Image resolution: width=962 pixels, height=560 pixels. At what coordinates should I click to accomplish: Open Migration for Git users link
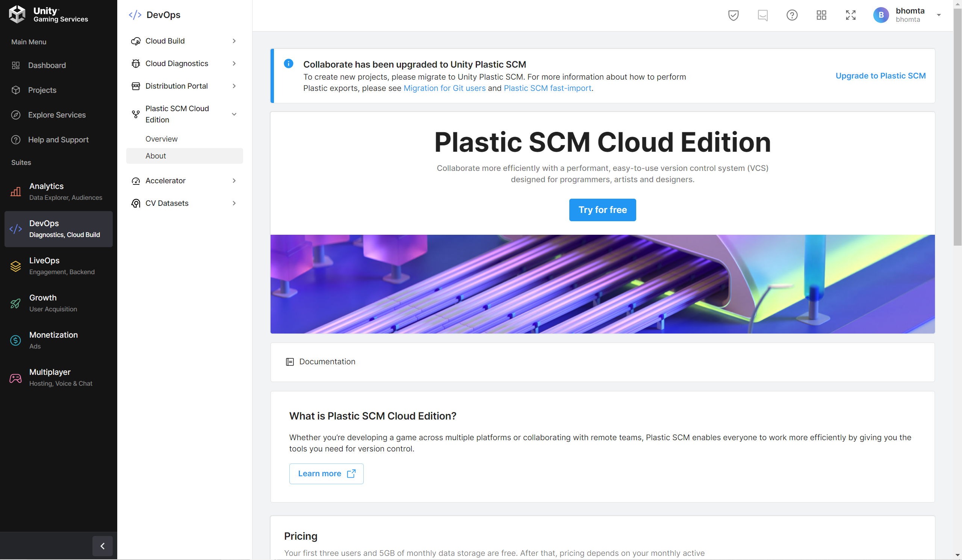(x=444, y=88)
